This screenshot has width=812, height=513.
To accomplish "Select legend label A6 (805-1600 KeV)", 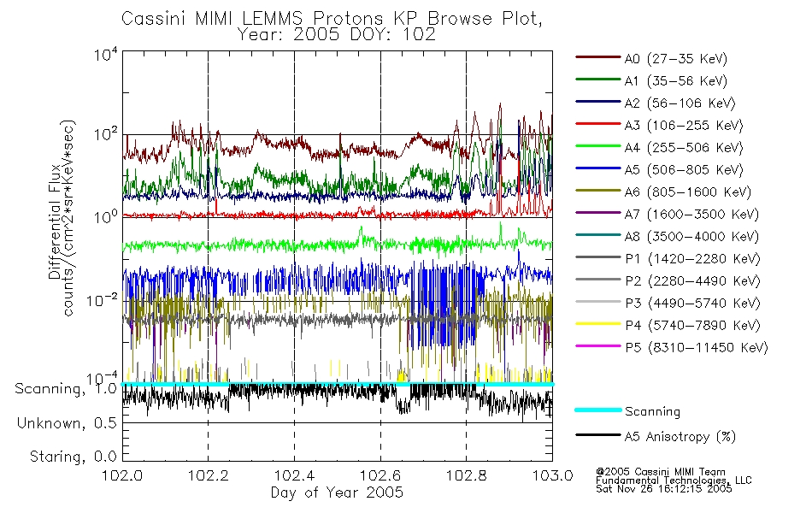I will point(688,192).
